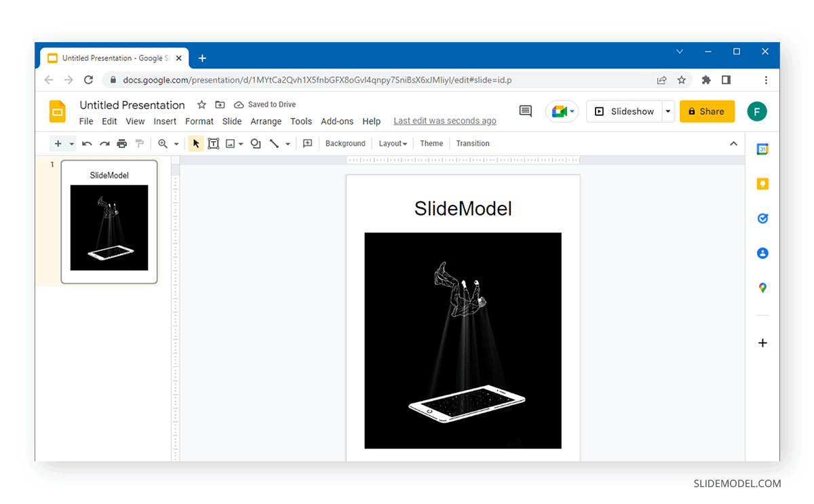
Task: Click the Saved to Drive cloud status
Action: [265, 104]
